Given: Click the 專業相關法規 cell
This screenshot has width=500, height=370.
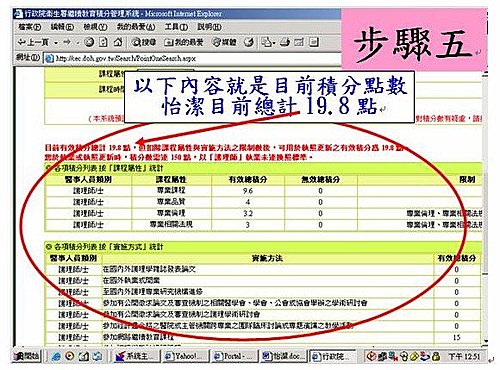Looking at the screenshot, I should click(171, 224).
